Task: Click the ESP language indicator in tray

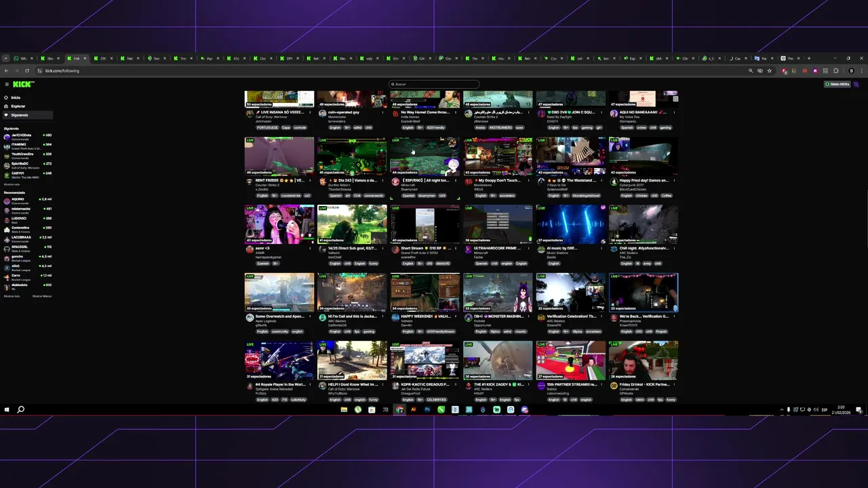Action: pos(825,409)
